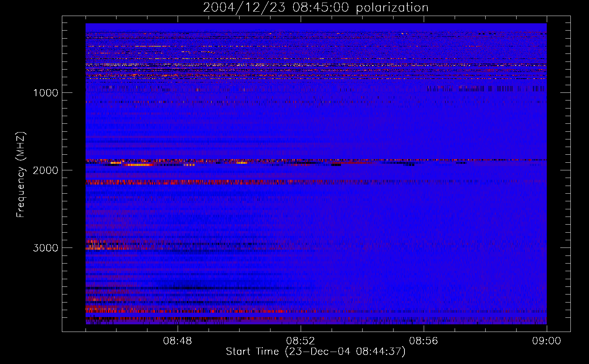This screenshot has width=589, height=364.
Task: Click the 2000 frequency tick label
Action: (46, 170)
